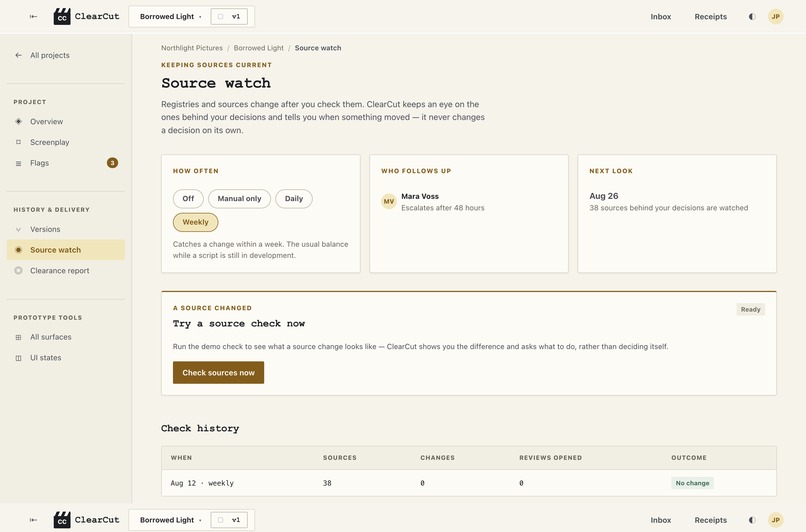Click the Borrowed Light breadcrumb link
The height and width of the screenshot is (532, 806).
[x=259, y=48]
